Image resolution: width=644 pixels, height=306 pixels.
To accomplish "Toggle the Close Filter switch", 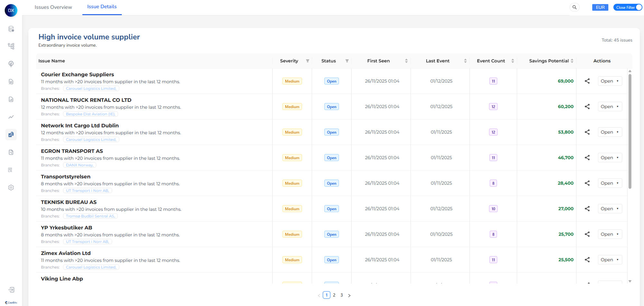I will click(638, 7).
